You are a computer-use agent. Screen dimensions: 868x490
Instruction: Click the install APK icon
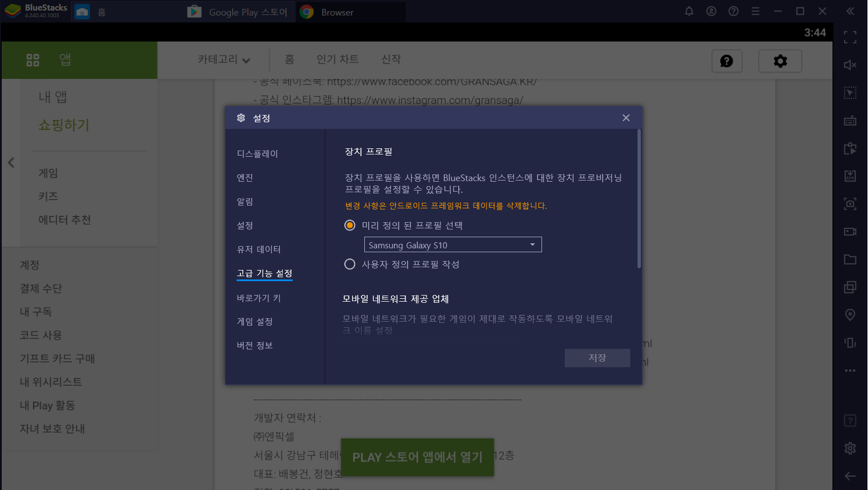850,176
